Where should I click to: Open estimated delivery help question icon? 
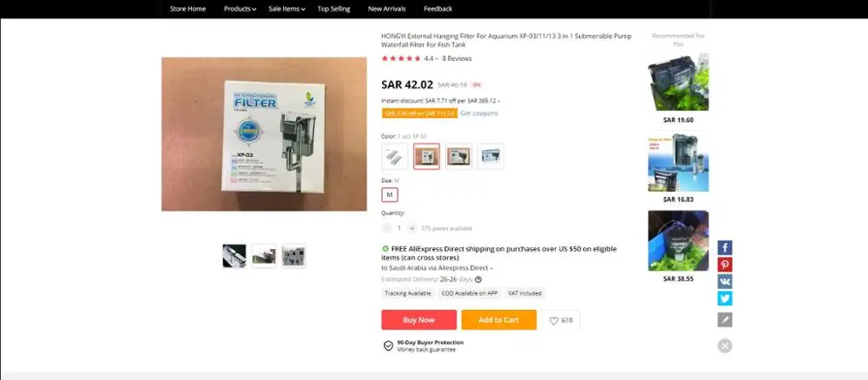(478, 279)
